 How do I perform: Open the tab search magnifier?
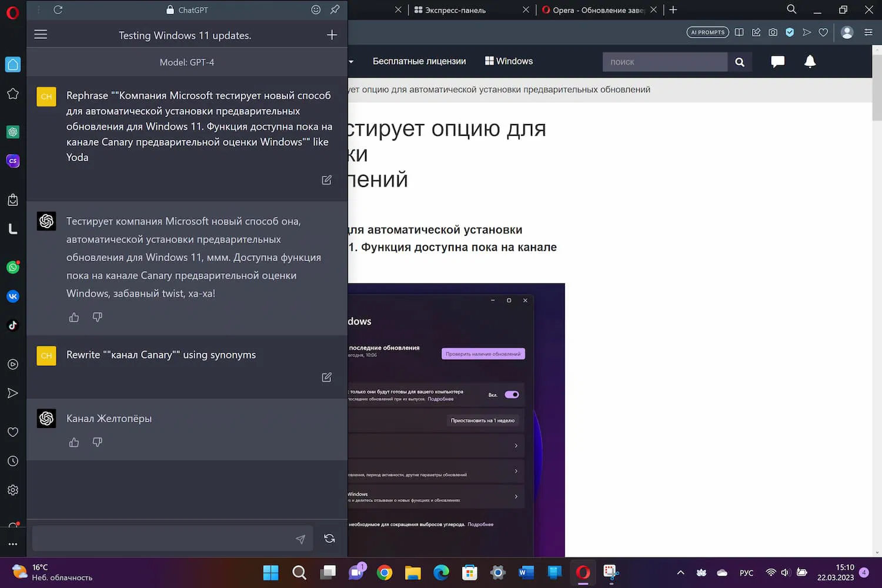point(791,9)
